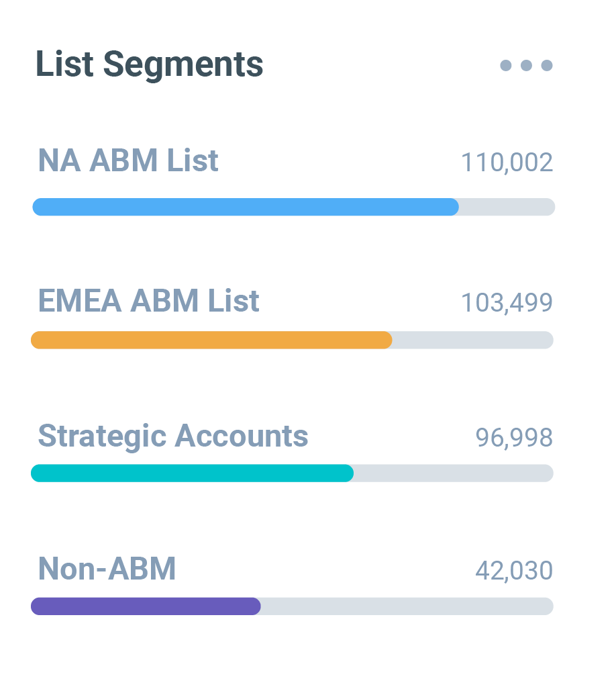Click the 96,998 count value

tap(514, 437)
